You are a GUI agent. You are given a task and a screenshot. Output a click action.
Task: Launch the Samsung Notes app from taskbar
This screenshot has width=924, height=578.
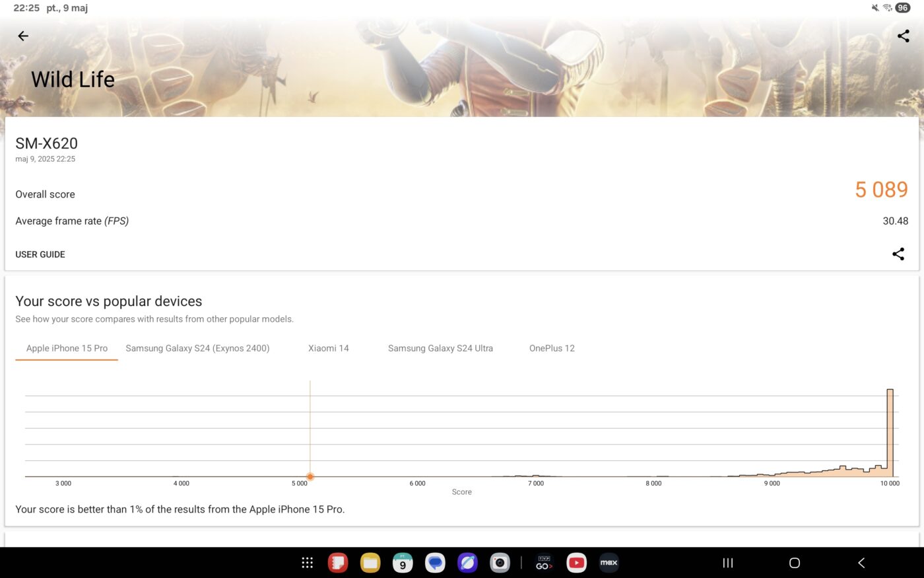[x=338, y=563]
